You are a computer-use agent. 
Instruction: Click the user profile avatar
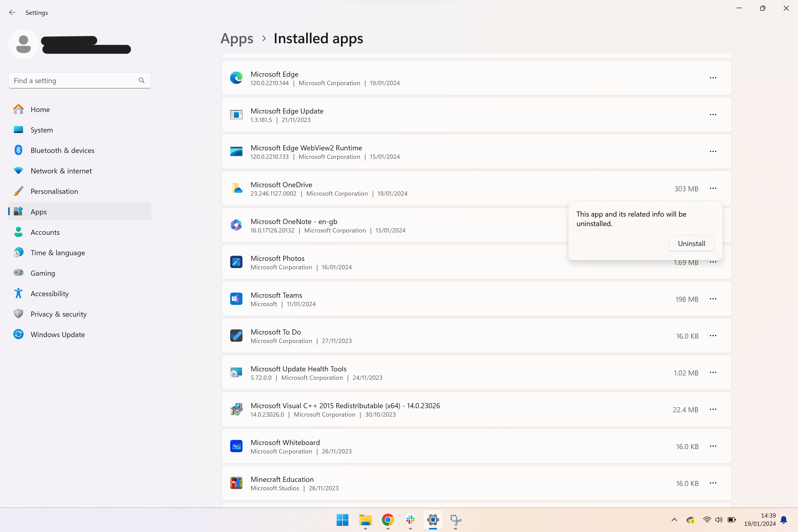(24, 44)
